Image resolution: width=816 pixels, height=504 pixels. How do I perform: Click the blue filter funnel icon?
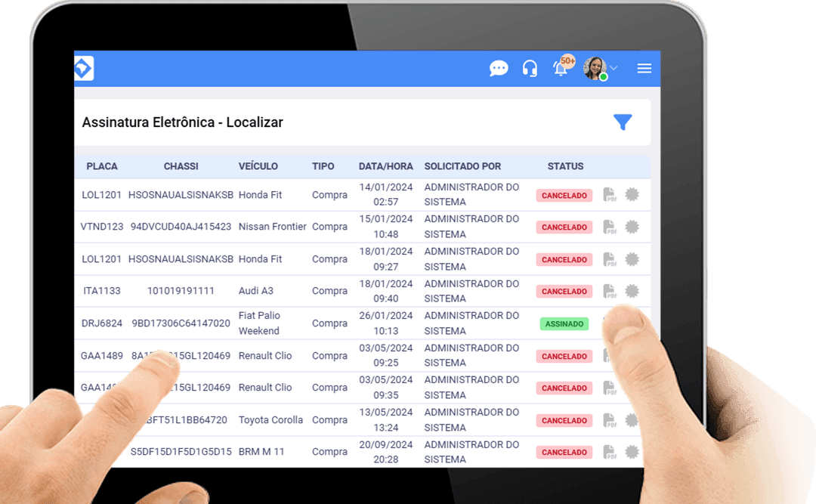[623, 122]
